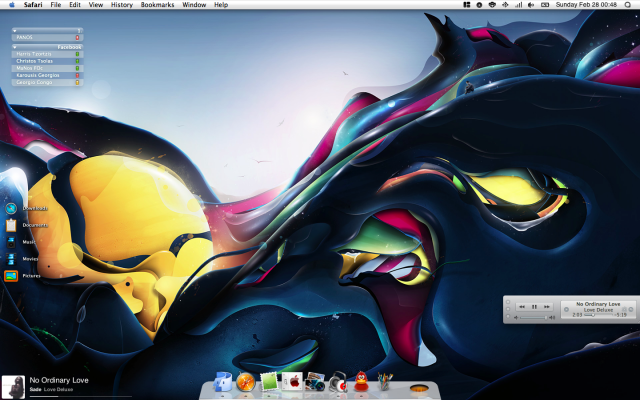The image size is (640, 400).
Task: Click the mini player song title No Ordinary Love
Action: [x=598, y=304]
